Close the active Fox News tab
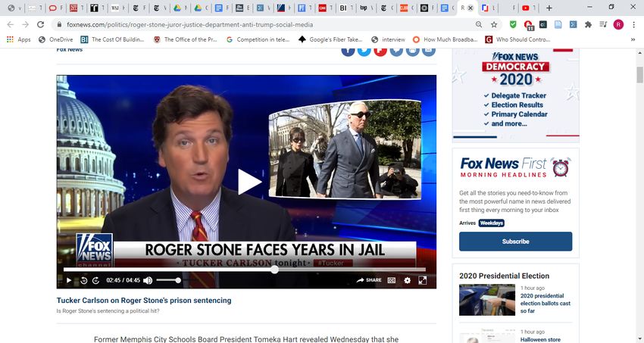This screenshot has height=343, width=644. (x=470, y=8)
